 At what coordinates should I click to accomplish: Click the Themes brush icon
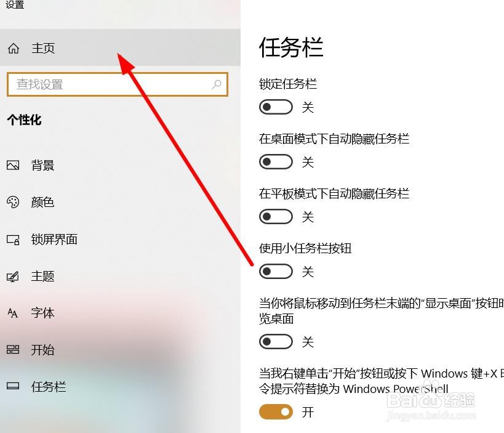pos(13,277)
